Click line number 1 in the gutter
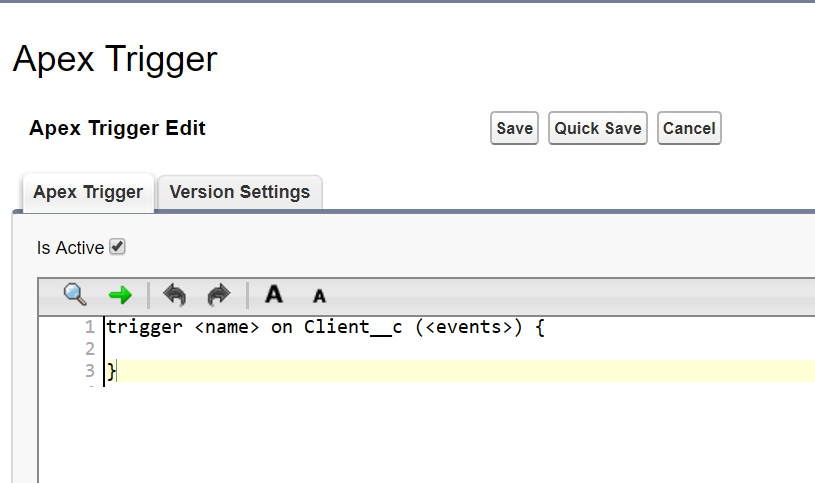Screen dimensions: 815x483 [90, 327]
